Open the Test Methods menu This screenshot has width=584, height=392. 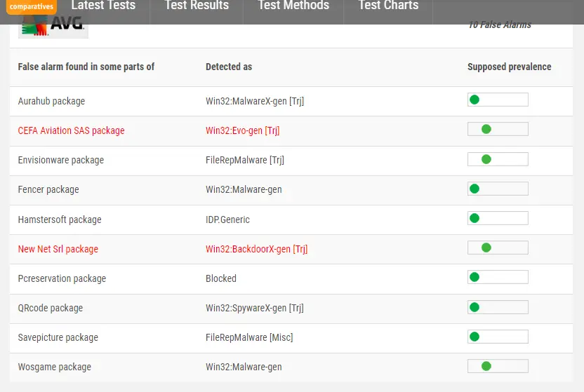[x=293, y=6]
